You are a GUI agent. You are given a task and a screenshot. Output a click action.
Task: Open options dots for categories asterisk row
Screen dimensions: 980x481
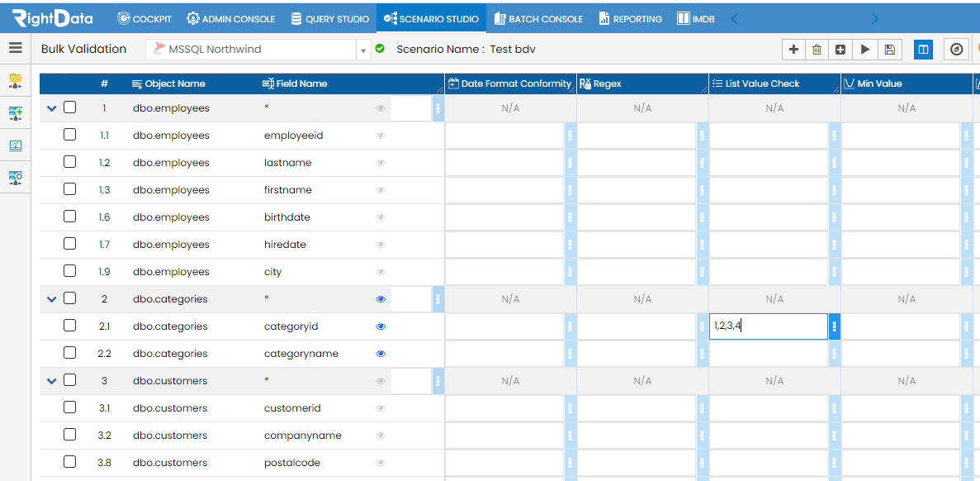(438, 299)
